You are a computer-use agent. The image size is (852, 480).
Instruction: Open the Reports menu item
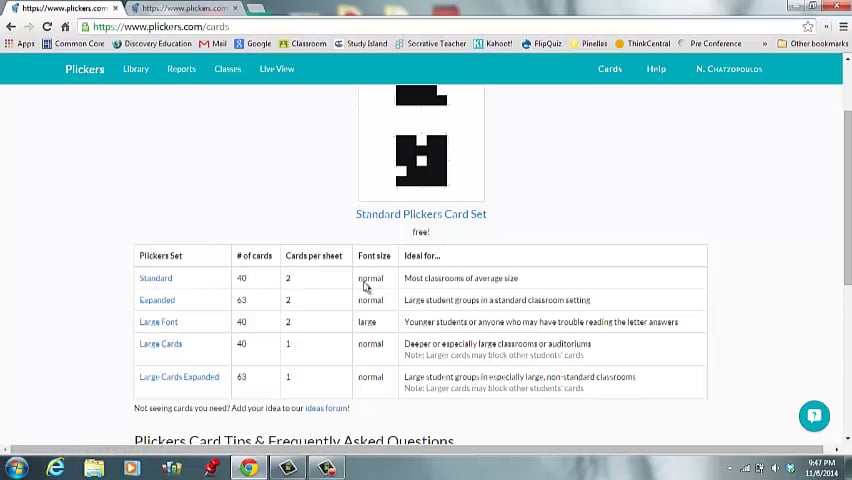tap(181, 69)
